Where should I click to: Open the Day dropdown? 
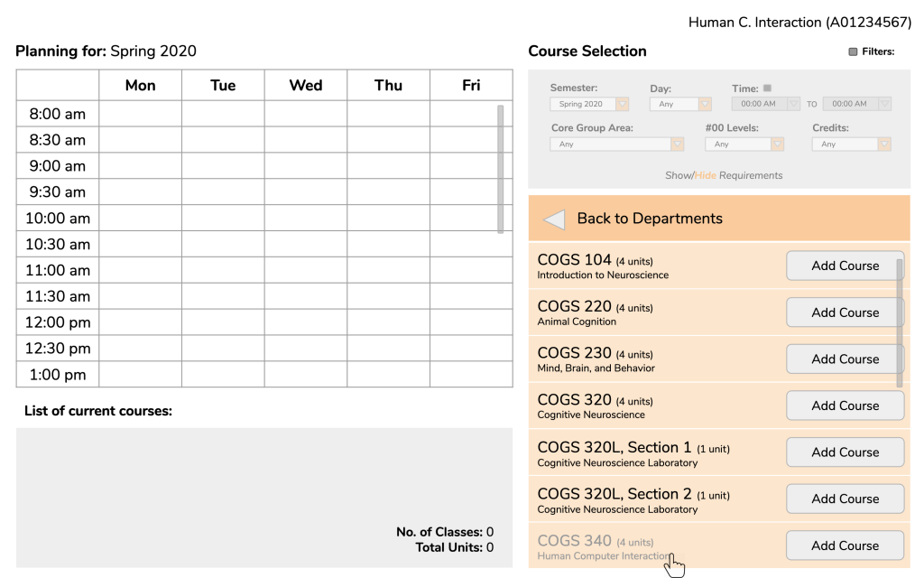click(680, 104)
